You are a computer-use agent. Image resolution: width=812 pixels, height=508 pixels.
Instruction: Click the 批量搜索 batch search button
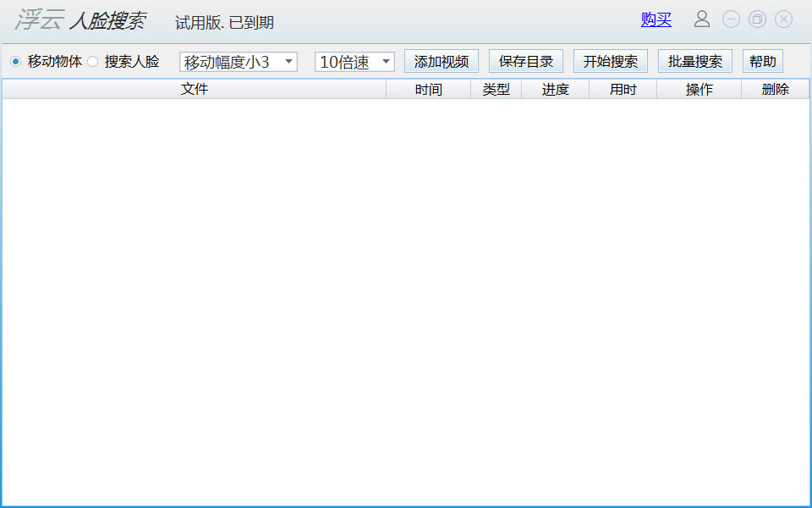[x=695, y=62]
